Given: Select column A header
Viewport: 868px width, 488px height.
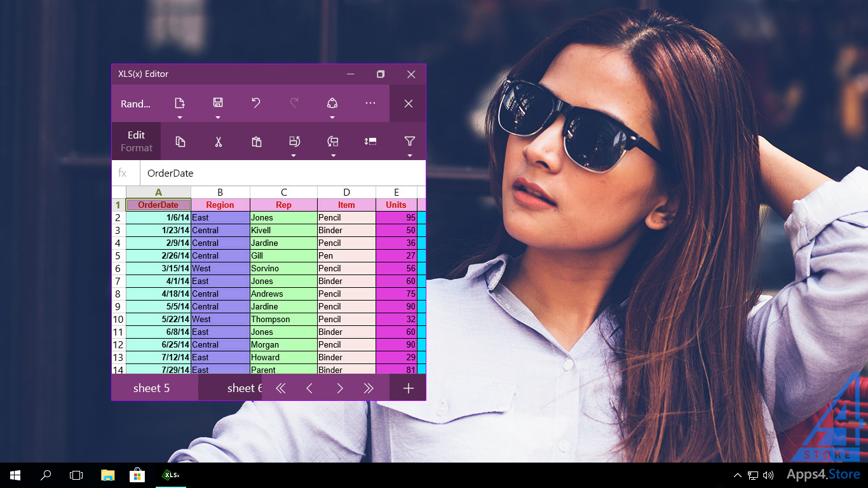Looking at the screenshot, I should [x=158, y=192].
